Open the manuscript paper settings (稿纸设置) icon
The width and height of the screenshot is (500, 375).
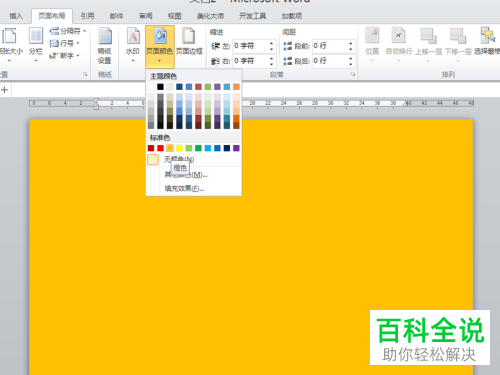(x=105, y=46)
